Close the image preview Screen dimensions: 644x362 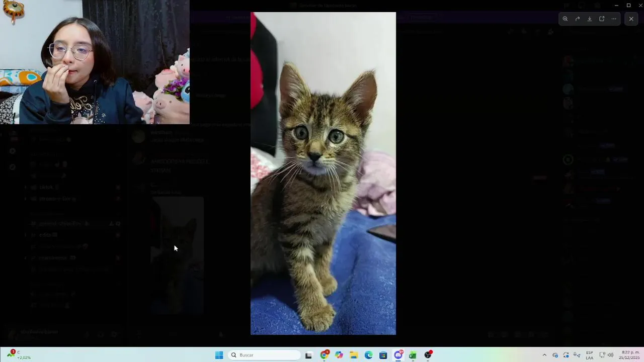tap(631, 19)
